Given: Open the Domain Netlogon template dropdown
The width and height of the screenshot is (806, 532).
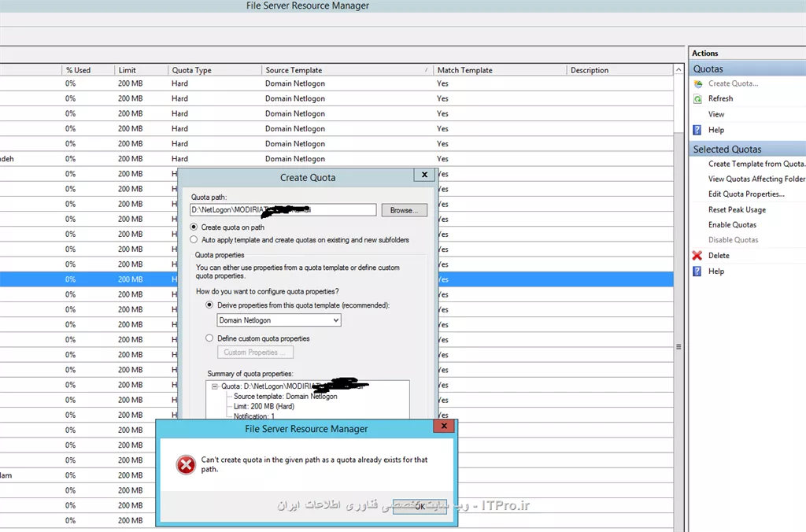Looking at the screenshot, I should coord(279,320).
